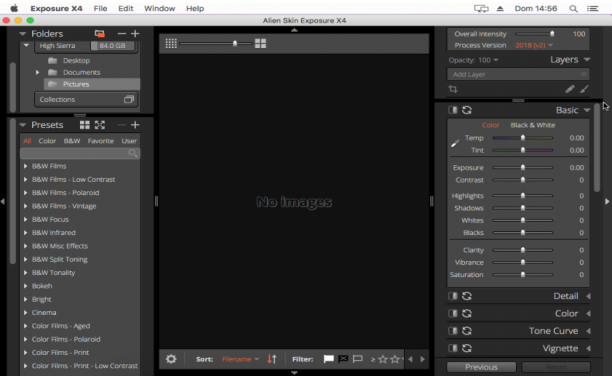Add a preset with the plus icon
The height and width of the screenshot is (376, 612).
[135, 125]
